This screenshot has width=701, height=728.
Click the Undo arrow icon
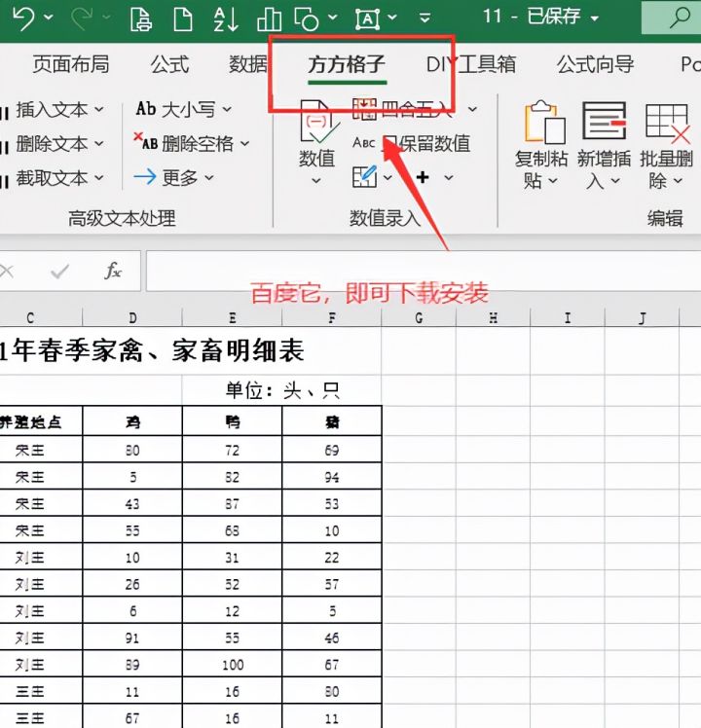pos(23,18)
